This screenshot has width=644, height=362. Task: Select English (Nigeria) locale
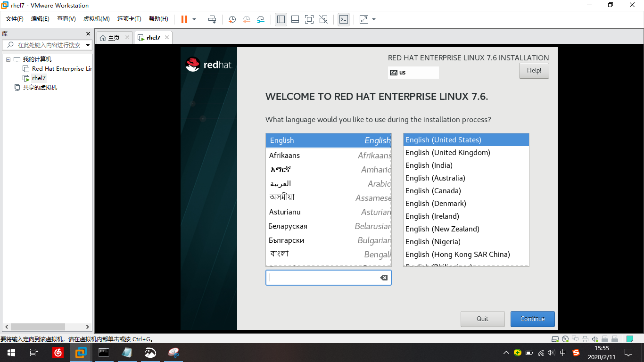[466, 242]
